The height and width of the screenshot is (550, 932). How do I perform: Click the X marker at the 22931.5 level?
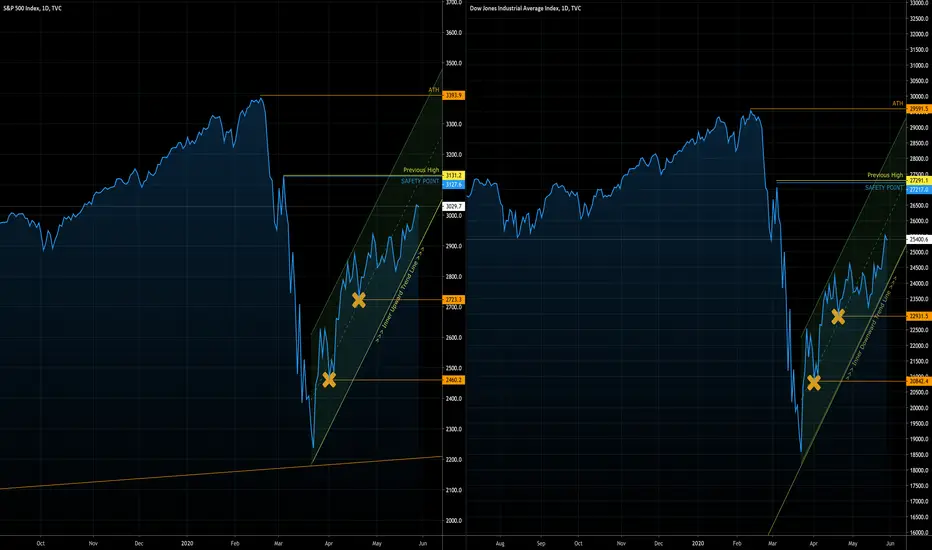point(837,317)
